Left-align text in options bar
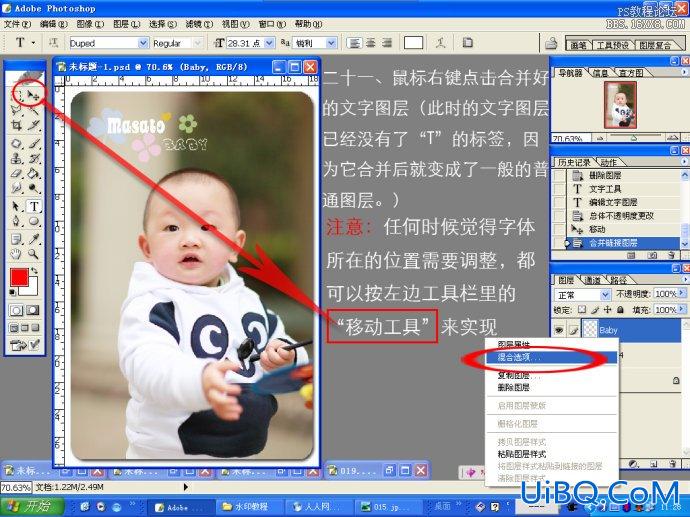This screenshot has height=517, width=690. click(x=354, y=43)
